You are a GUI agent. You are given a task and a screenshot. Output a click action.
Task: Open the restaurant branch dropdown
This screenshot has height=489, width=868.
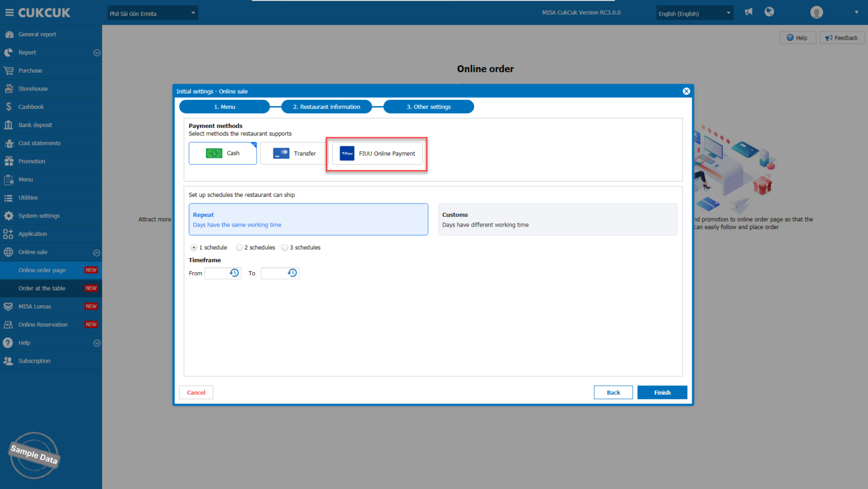pyautogui.click(x=152, y=14)
